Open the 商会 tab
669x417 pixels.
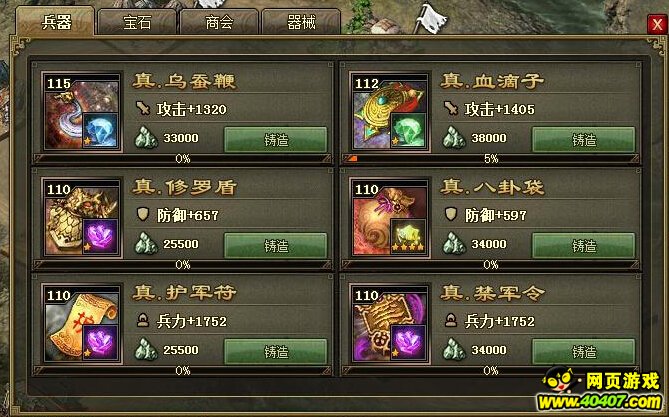pos(219,22)
